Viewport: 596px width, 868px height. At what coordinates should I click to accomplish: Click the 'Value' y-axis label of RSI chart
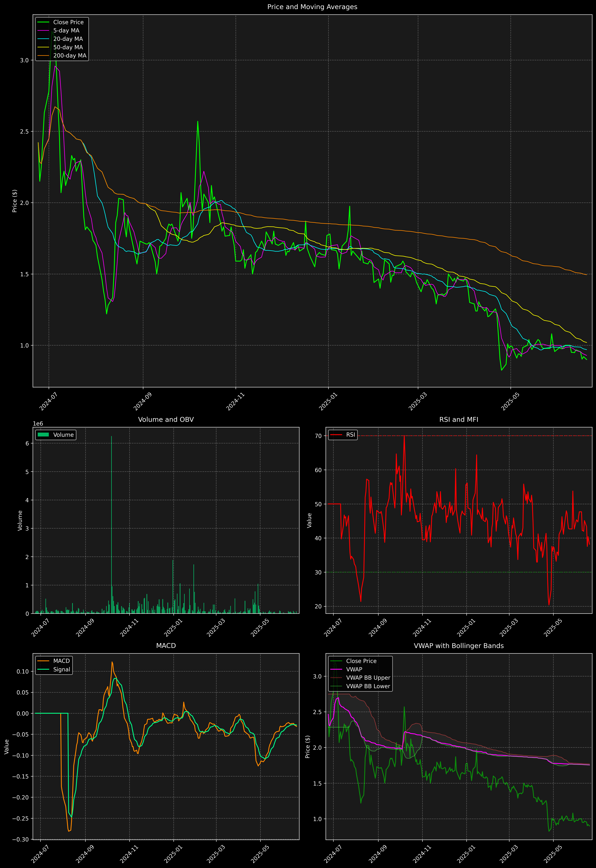(x=309, y=520)
